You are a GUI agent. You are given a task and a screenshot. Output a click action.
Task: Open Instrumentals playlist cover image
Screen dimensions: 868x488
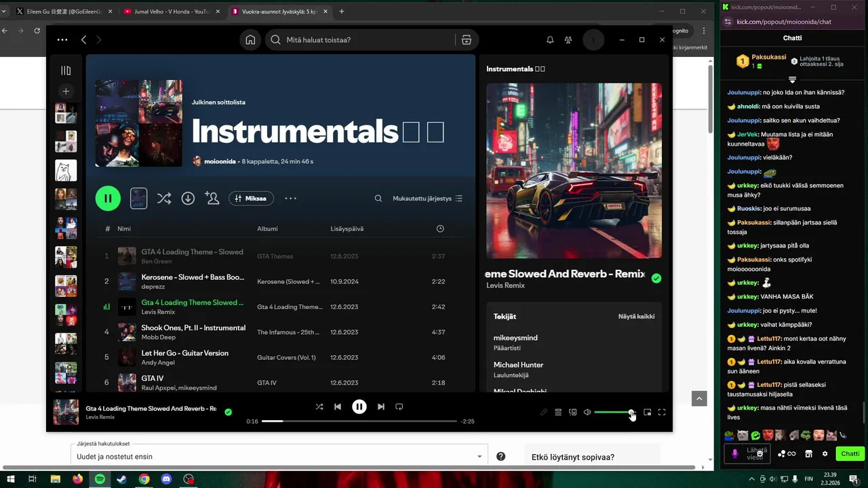pyautogui.click(x=139, y=123)
